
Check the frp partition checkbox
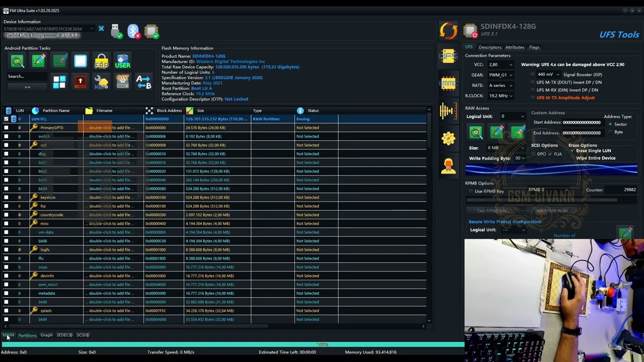6,206
